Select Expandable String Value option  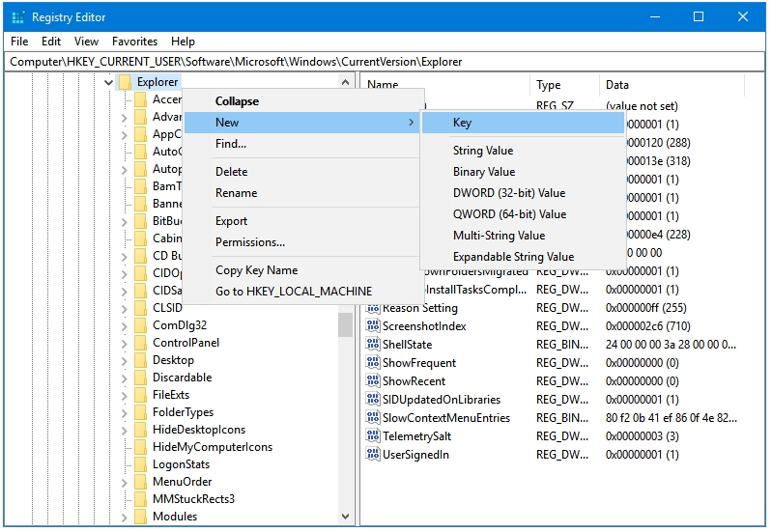[x=523, y=257]
